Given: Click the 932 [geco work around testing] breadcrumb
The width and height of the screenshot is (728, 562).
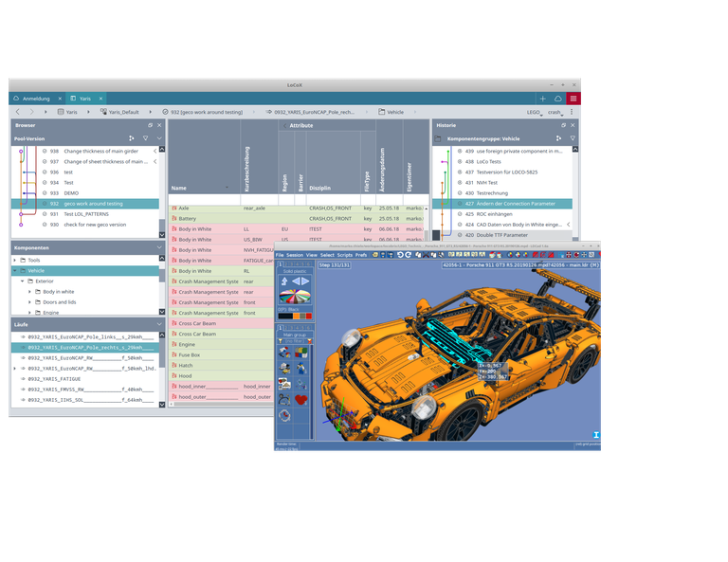Looking at the screenshot, I should pos(203,112).
